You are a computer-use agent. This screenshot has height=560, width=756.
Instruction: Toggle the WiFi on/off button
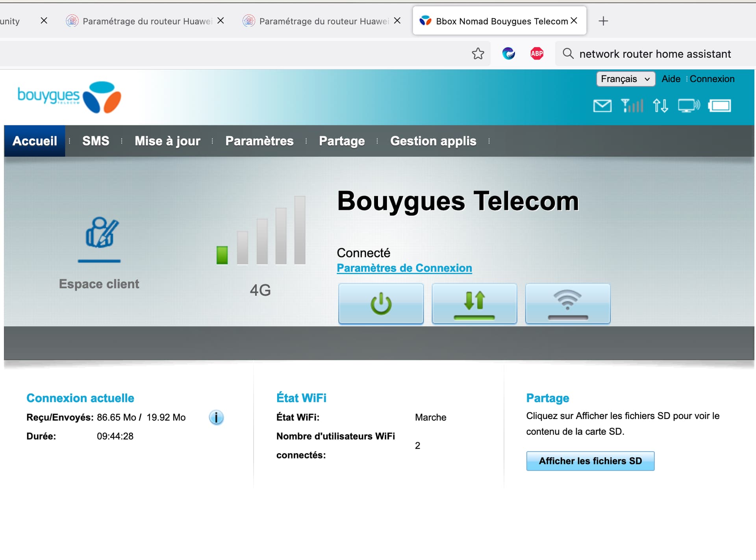pos(567,304)
